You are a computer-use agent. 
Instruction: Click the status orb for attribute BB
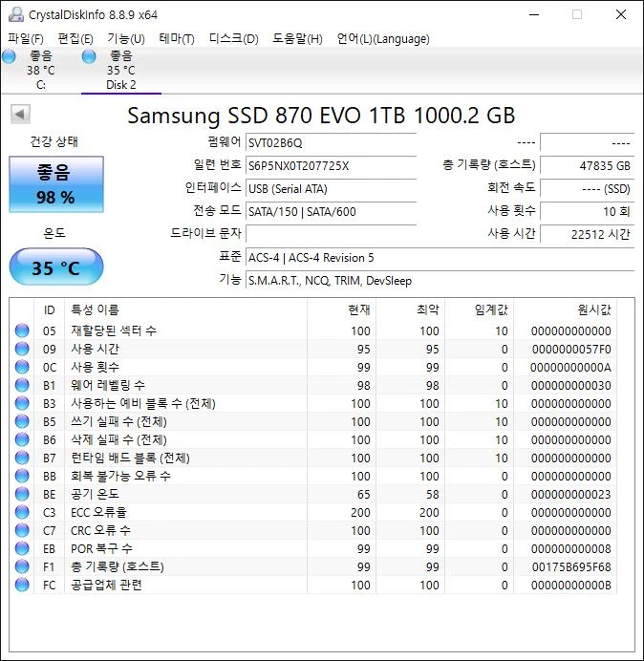point(22,476)
